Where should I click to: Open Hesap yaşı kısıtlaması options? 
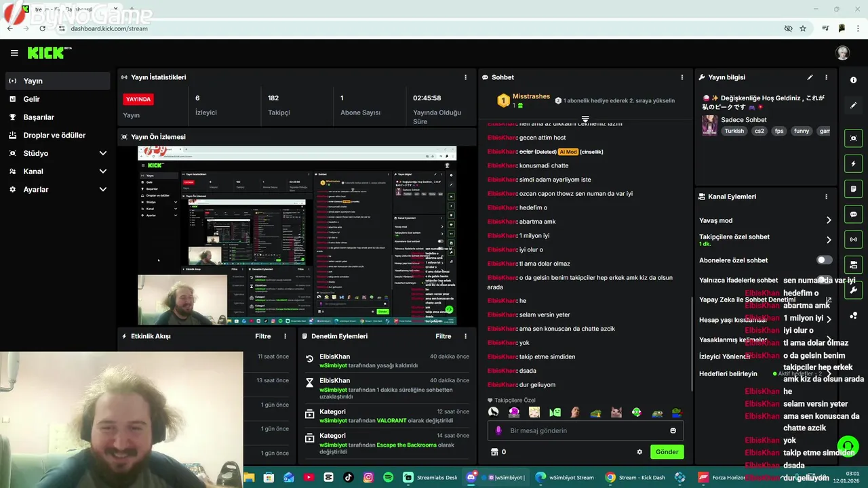[x=766, y=319]
